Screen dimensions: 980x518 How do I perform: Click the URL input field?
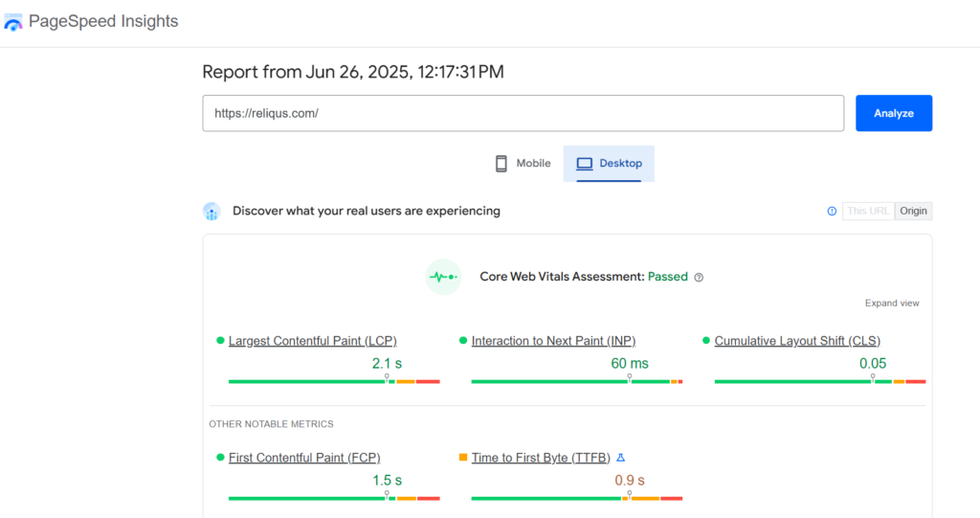(523, 113)
